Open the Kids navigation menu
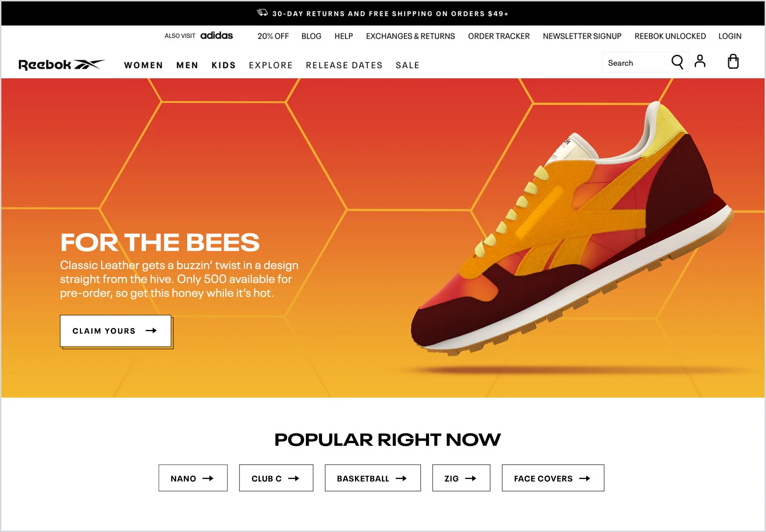The image size is (766, 532). point(224,65)
